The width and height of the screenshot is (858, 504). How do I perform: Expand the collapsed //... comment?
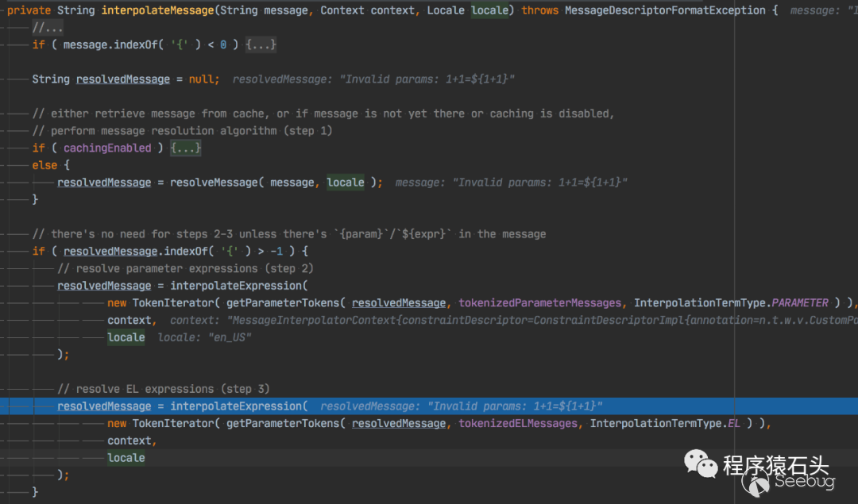48,28
